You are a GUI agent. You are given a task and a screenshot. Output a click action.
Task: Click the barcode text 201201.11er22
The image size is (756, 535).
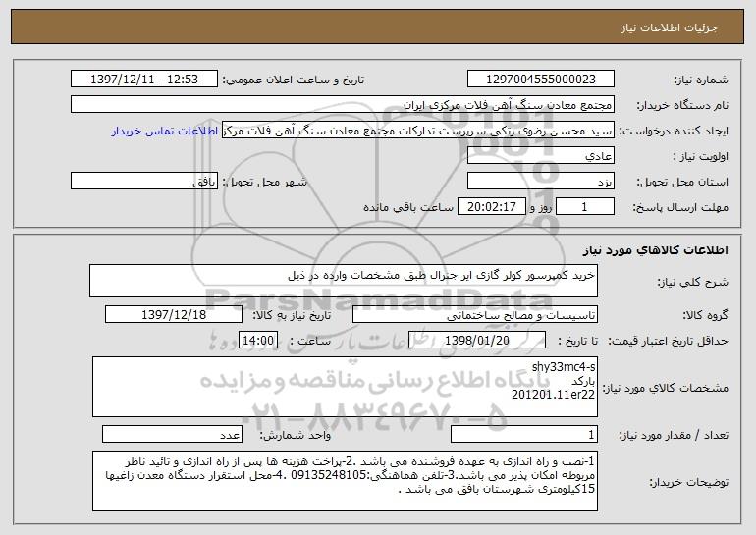pyautogui.click(x=553, y=395)
